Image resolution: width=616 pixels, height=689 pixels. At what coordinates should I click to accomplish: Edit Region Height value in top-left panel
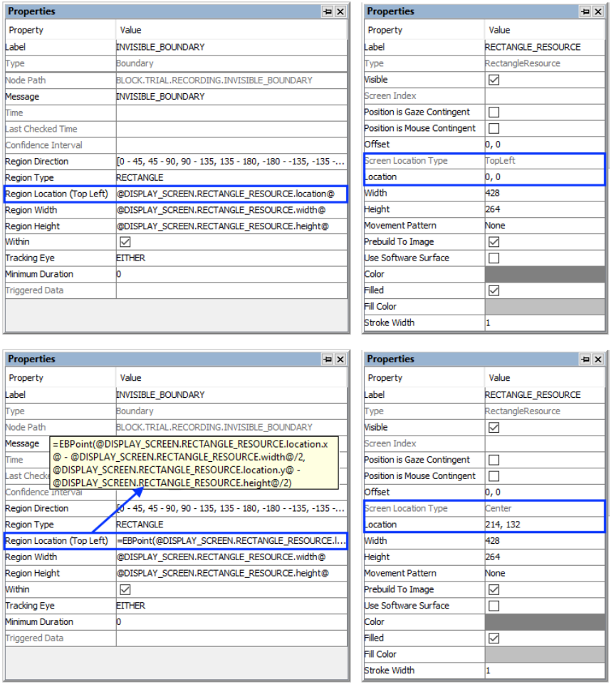point(231,226)
